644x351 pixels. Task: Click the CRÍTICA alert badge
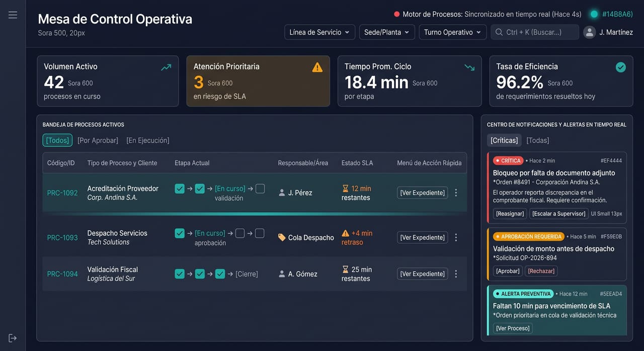508,160
